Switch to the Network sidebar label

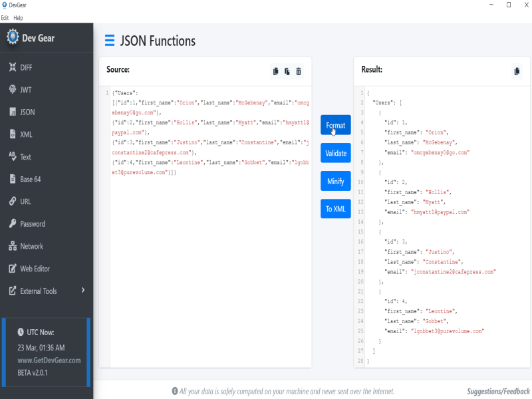[x=31, y=246]
